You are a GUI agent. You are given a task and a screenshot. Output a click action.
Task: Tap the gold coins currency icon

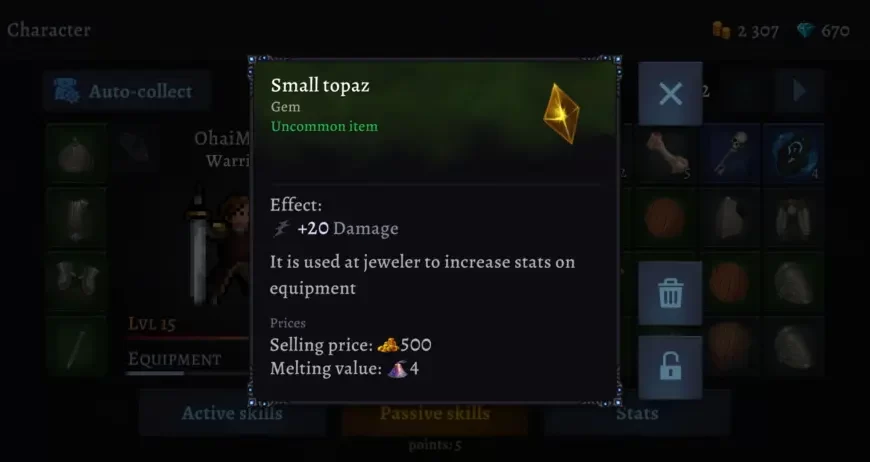[721, 30]
